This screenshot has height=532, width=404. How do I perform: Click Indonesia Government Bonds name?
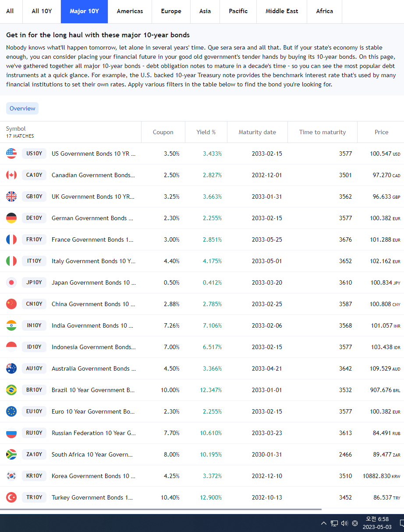tap(94, 347)
